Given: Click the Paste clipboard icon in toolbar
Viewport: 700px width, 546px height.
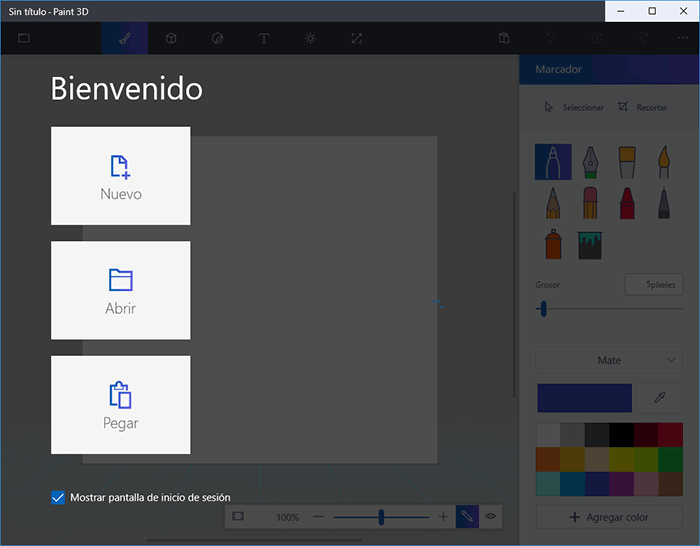Looking at the screenshot, I should coord(504,38).
